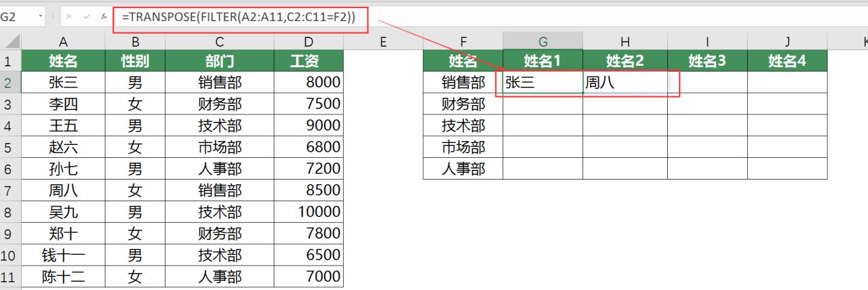The width and height of the screenshot is (868, 290).
Task: Click the 工资 header cell
Action: tap(309, 61)
